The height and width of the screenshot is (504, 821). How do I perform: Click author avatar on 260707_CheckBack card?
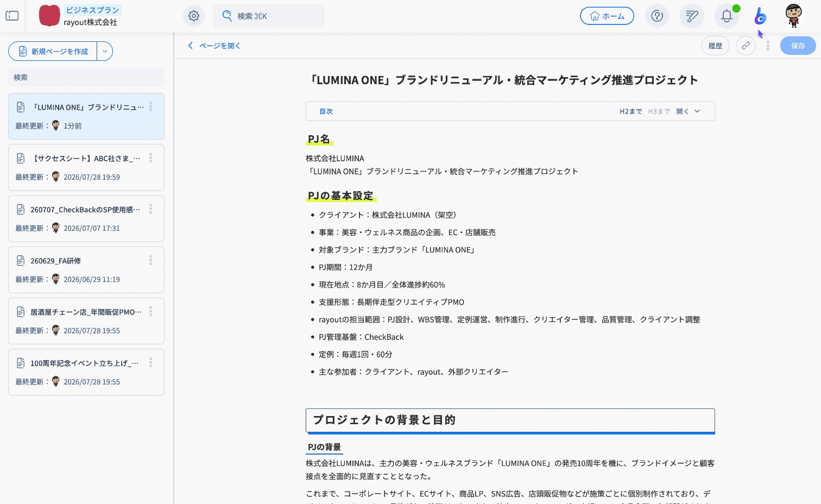point(56,228)
